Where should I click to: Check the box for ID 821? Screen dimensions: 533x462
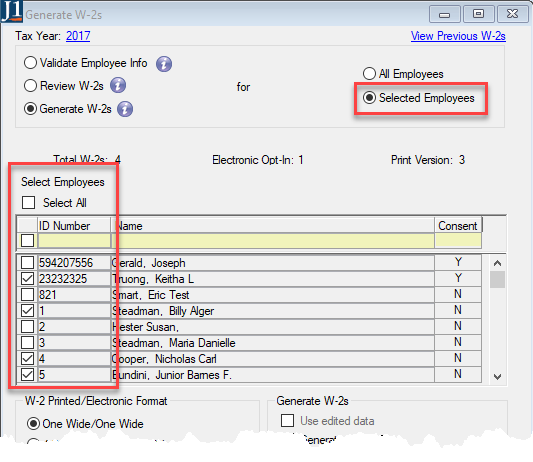coord(28,295)
